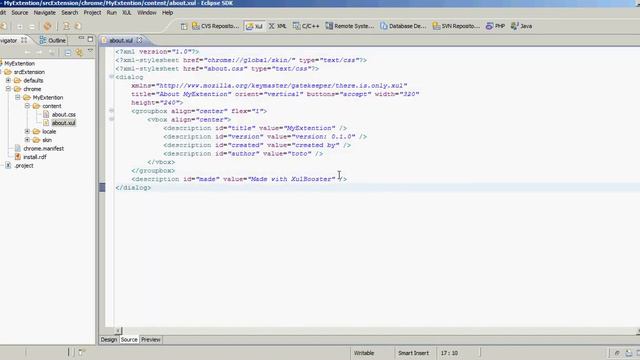
Task: Click the locale folder label
Action: [49, 131]
